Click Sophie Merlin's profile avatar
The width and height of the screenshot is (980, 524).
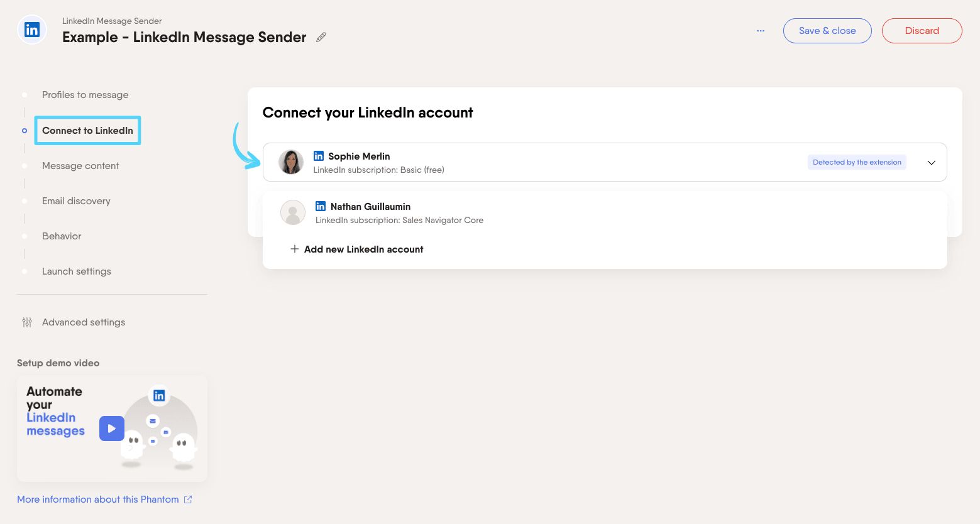pos(291,162)
